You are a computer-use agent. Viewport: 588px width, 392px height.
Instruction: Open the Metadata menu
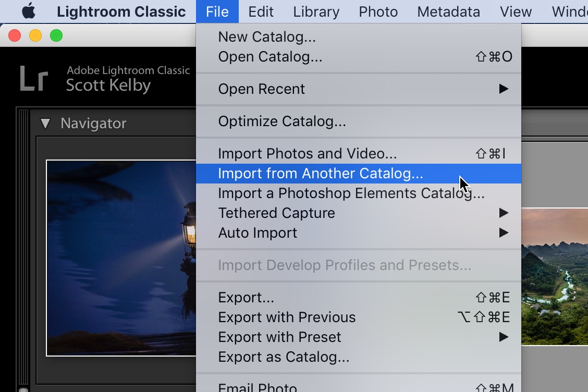click(448, 11)
